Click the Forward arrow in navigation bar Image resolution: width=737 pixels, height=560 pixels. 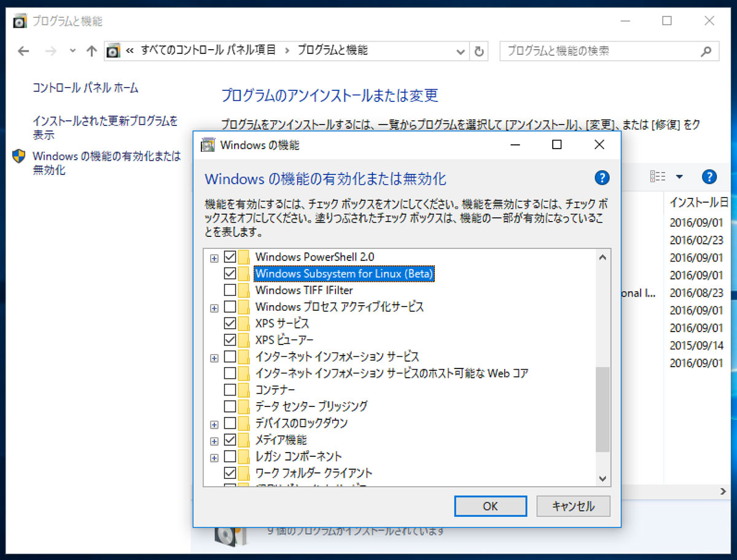50,52
